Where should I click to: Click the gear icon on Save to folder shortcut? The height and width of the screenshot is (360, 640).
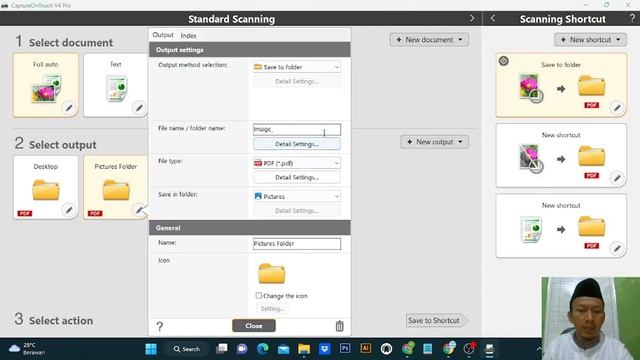(504, 61)
